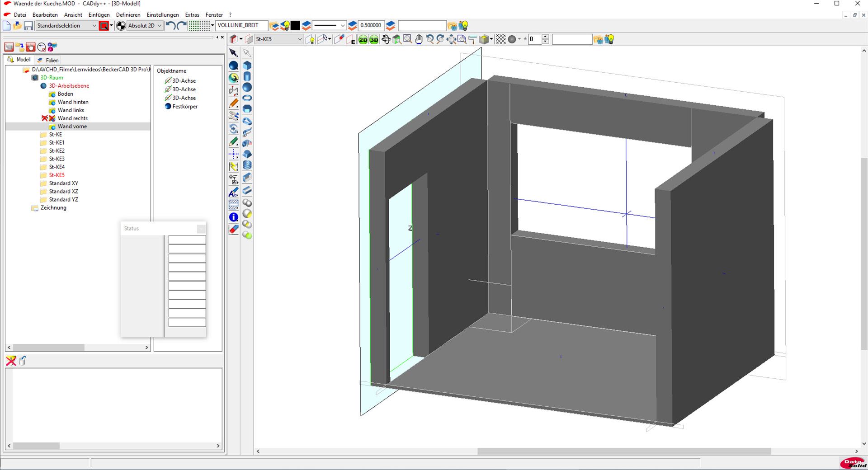Open the Einstellungen menu
Image resolution: width=868 pixels, height=470 pixels.
point(163,15)
